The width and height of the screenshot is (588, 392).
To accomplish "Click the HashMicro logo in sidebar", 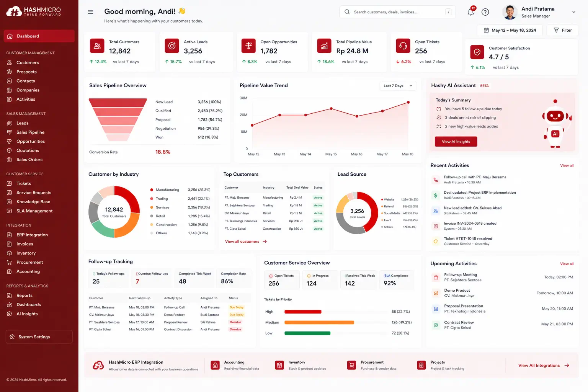I will (34, 11).
